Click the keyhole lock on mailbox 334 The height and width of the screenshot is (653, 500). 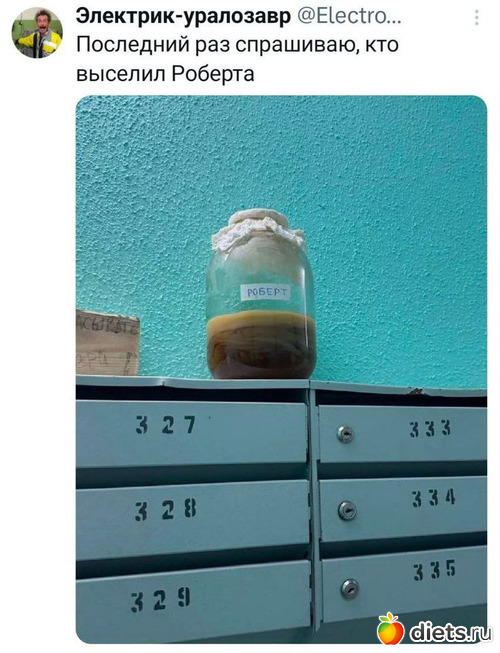pyautogui.click(x=347, y=511)
